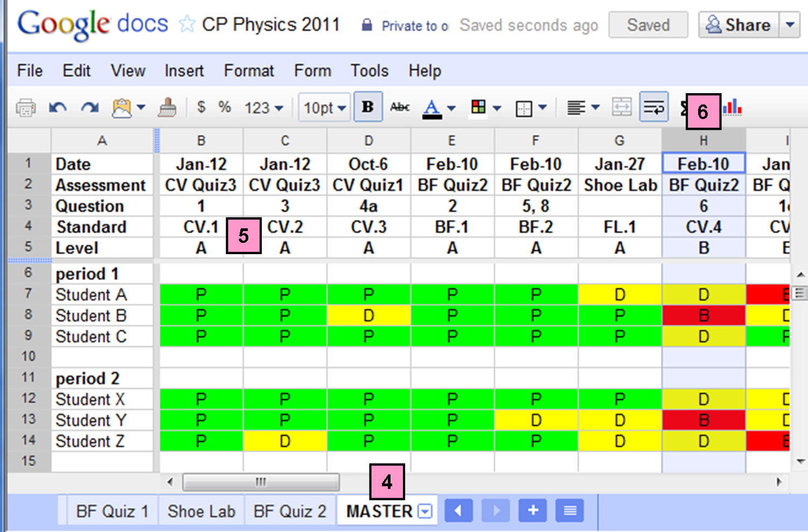The height and width of the screenshot is (532, 808).
Task: Switch to the Shoe Lab sheet tab
Action: pos(201,511)
